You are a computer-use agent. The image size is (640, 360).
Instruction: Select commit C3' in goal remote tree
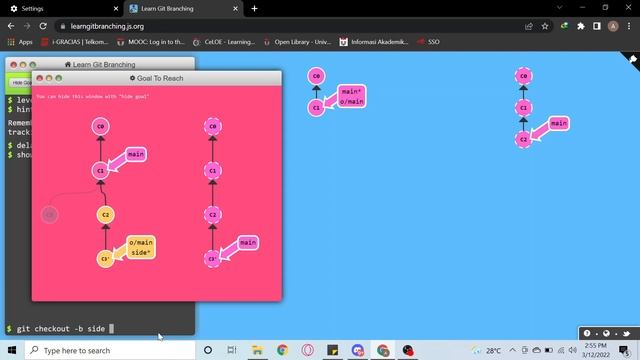coord(213,259)
